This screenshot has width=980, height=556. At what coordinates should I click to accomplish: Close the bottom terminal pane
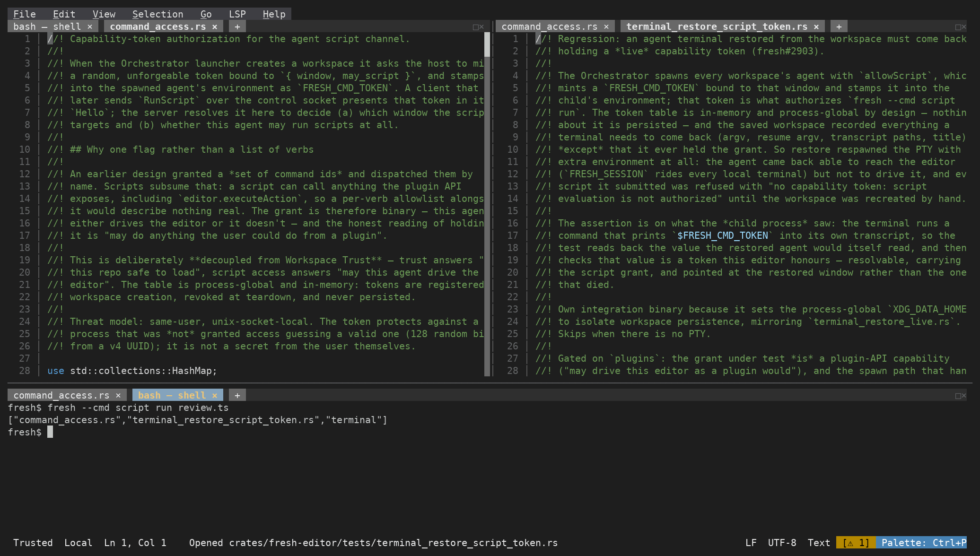click(x=964, y=396)
